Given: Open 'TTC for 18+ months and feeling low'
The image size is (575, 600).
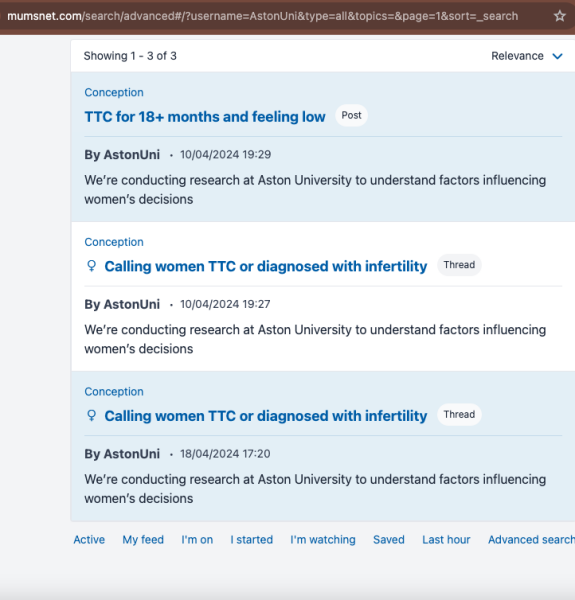Looking at the screenshot, I should coord(205,117).
